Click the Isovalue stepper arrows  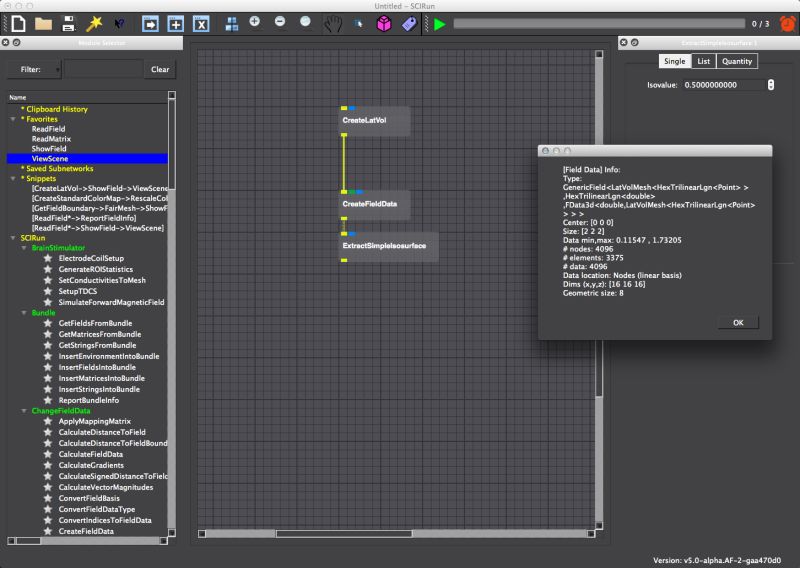coord(770,85)
